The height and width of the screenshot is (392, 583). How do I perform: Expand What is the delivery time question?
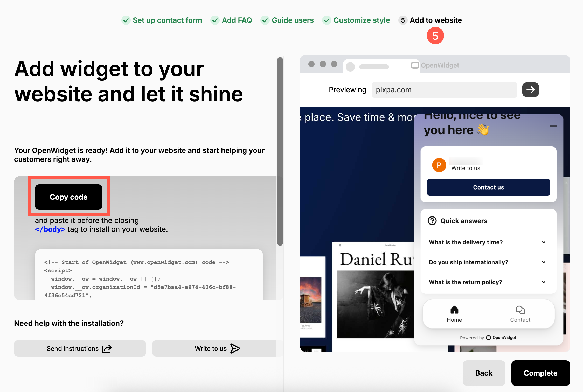pyautogui.click(x=488, y=242)
